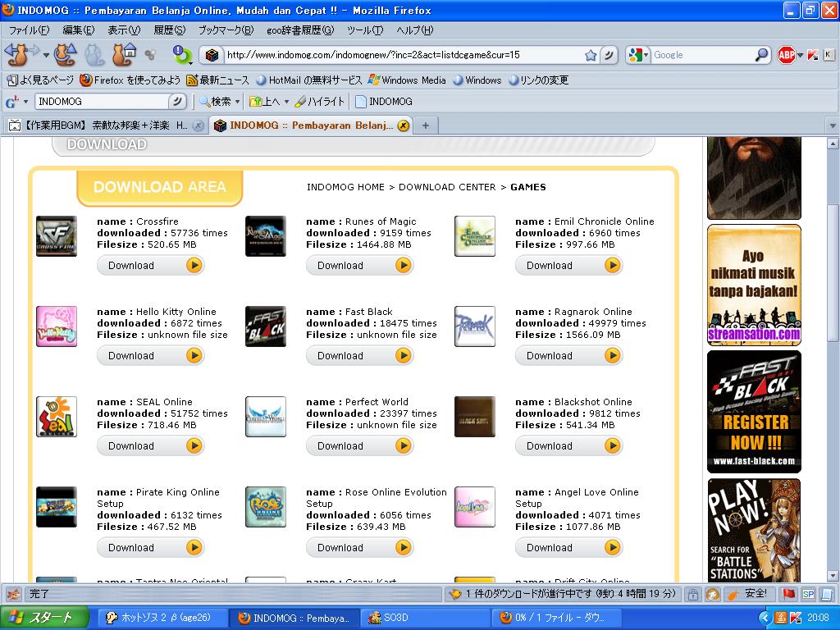Screen dimensions: 840x630
Task: Click the Go button at address bar end
Action: [x=609, y=55]
